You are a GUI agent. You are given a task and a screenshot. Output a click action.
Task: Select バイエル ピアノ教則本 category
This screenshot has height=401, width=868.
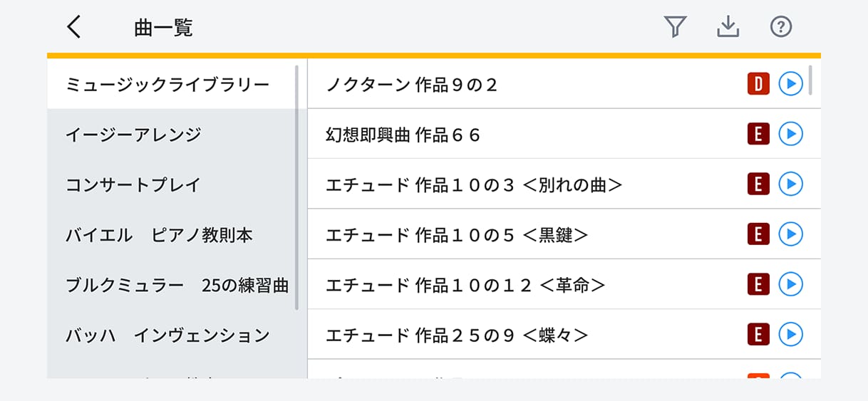(159, 235)
